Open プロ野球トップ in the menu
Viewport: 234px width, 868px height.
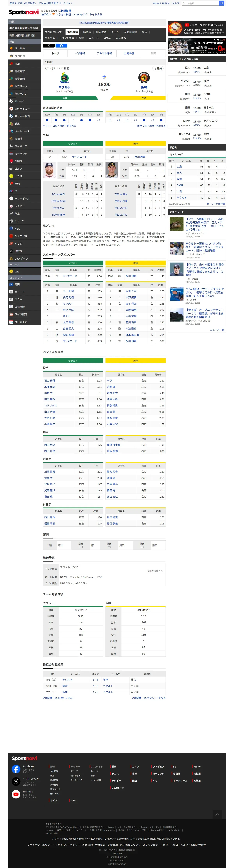[53, 32]
